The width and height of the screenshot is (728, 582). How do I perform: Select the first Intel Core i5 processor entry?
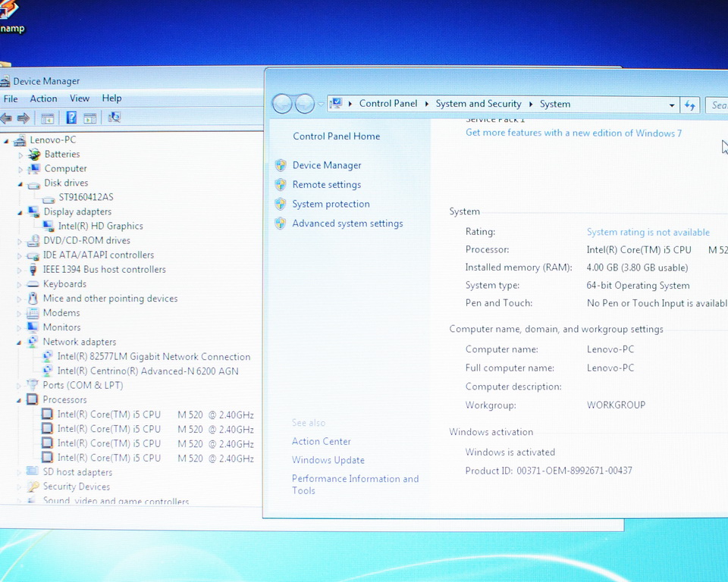click(x=155, y=415)
